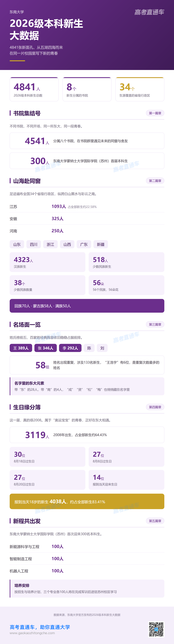The height and width of the screenshot is (644, 174).
Task: Click the 新能源科学与工程 100人 row
Action: point(87,546)
